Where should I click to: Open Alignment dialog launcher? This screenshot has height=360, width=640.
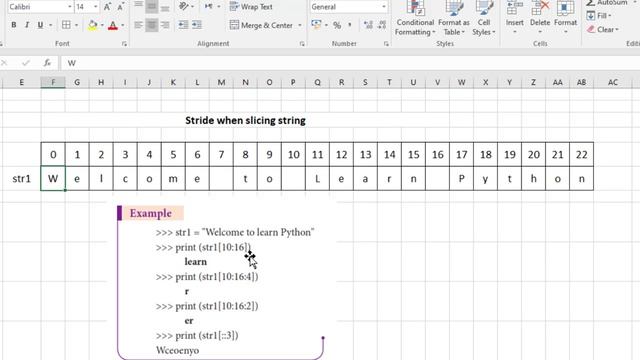[302, 44]
